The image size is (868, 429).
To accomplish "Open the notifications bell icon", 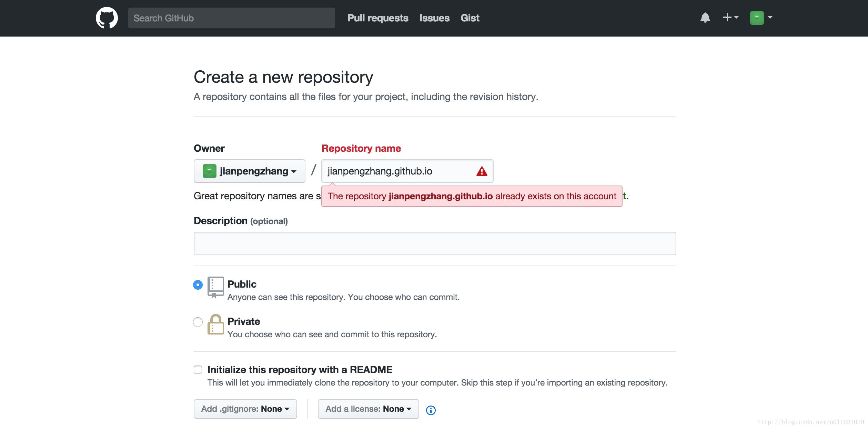I will coord(705,18).
